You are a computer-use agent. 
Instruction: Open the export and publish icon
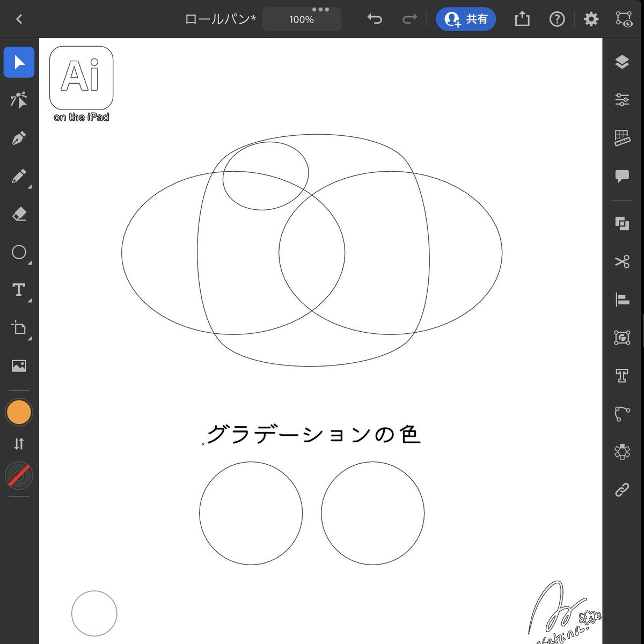click(522, 19)
